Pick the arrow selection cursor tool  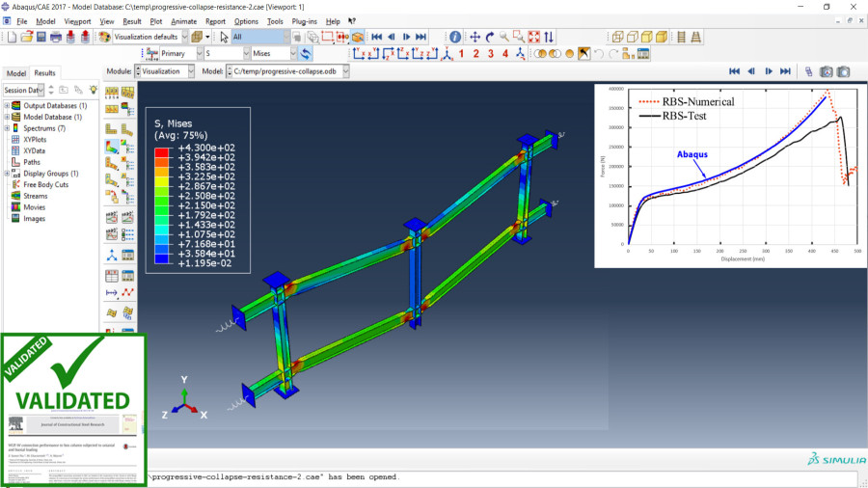[x=224, y=37]
